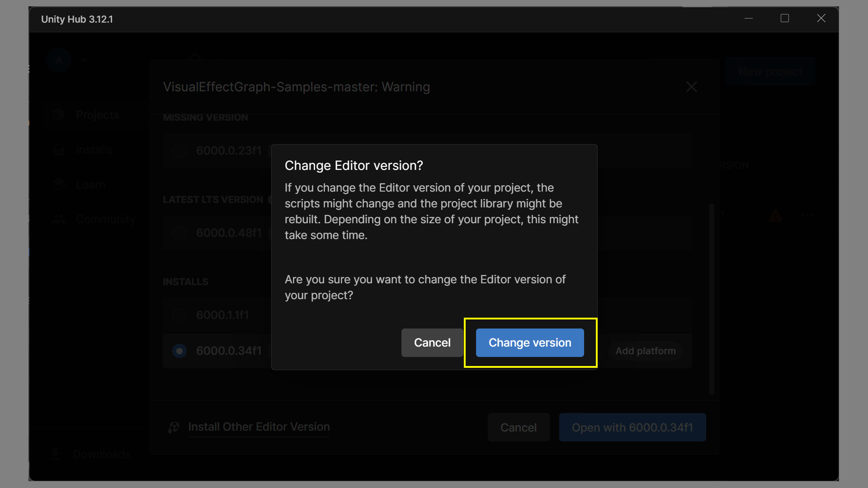Viewport: 868px width, 488px height.
Task: Open the editor version up-down selector
Action: click(x=744, y=216)
